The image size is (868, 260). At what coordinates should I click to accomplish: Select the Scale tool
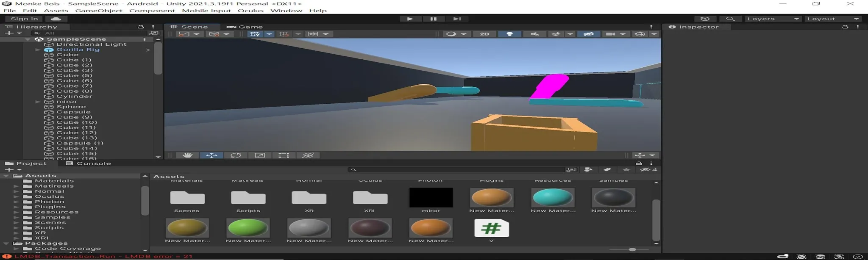(x=260, y=155)
